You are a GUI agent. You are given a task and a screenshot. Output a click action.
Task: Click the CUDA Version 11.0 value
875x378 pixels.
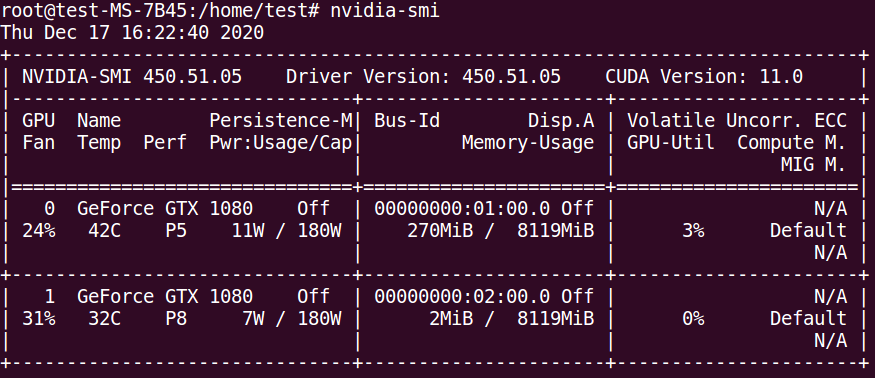pyautogui.click(x=704, y=76)
